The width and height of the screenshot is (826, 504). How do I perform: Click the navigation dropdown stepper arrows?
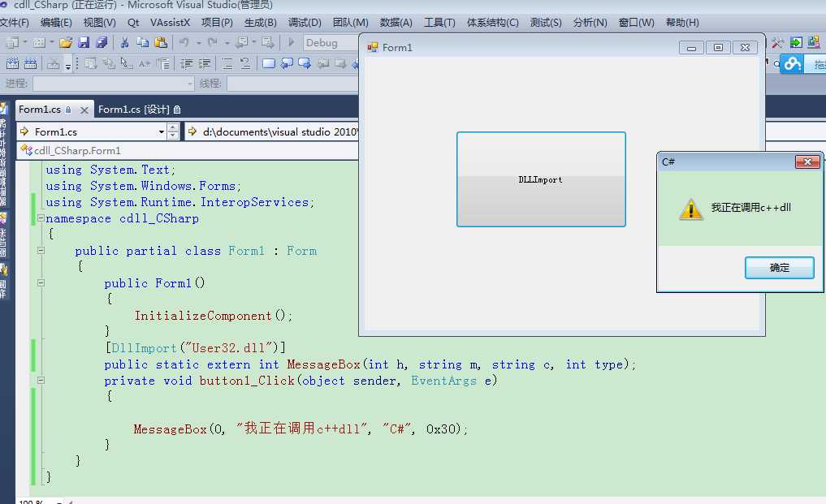(173, 131)
